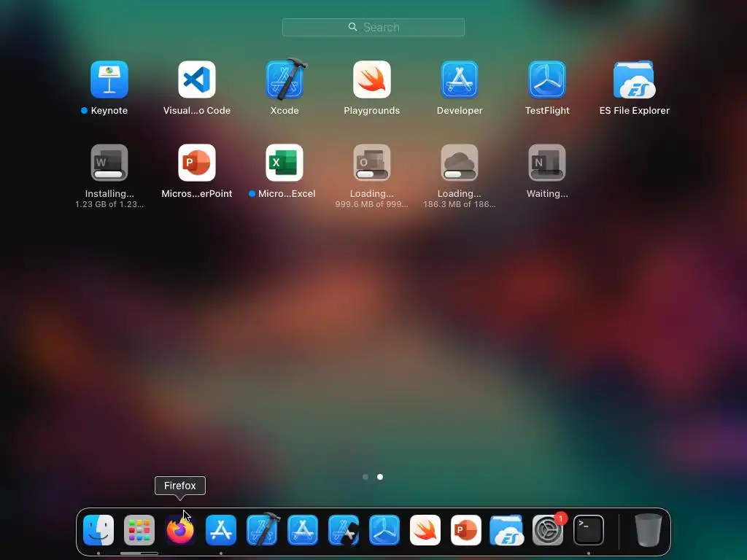Click the Word install progress bar

point(109,174)
